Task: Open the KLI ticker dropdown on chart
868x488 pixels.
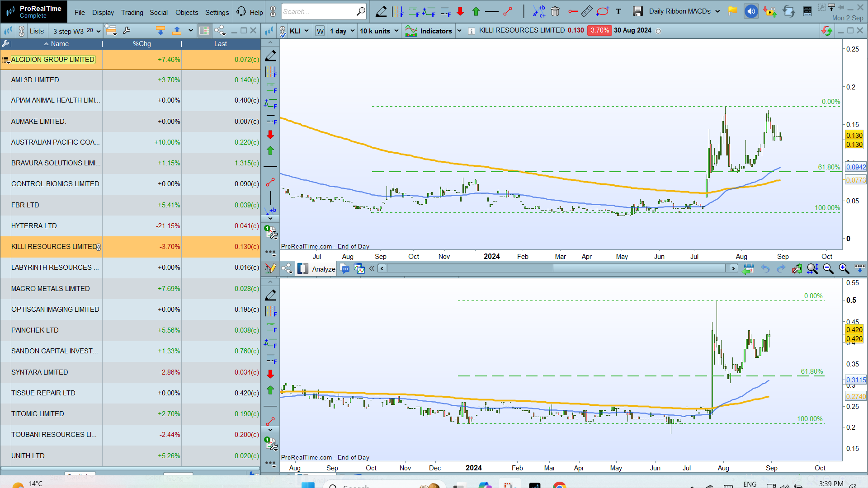Action: click(299, 31)
